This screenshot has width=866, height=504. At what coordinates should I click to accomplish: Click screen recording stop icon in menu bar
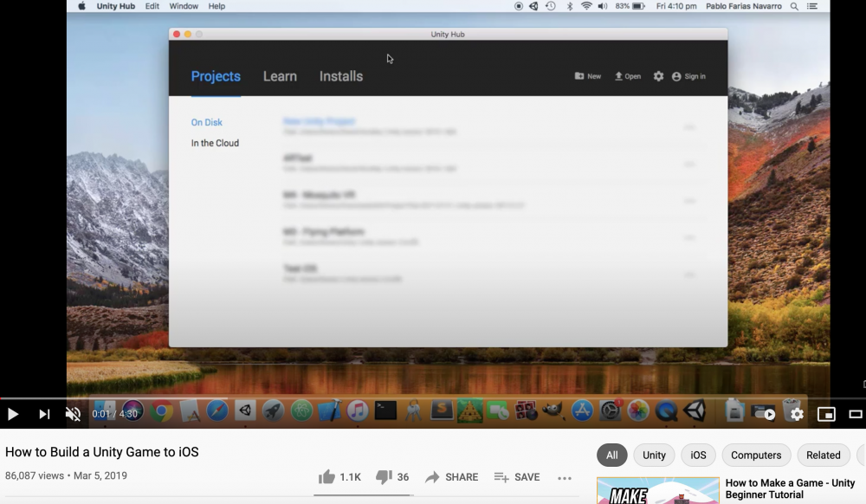pos(518,6)
